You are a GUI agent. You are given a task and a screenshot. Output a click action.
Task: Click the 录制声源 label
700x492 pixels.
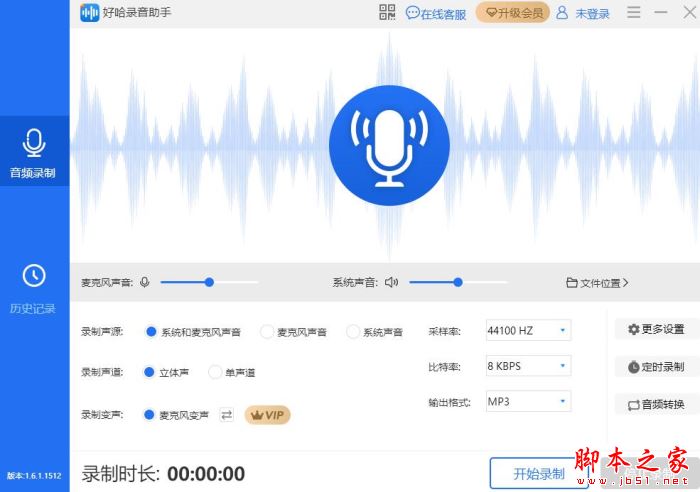click(102, 332)
